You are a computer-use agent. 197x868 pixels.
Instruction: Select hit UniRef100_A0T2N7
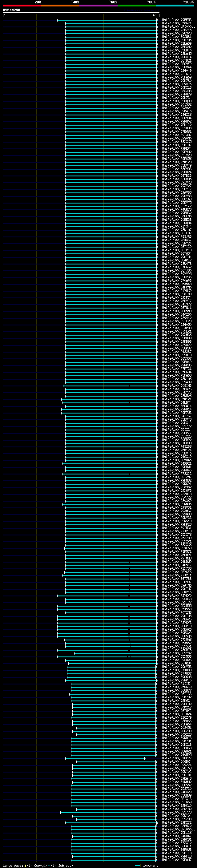(176, 477)
